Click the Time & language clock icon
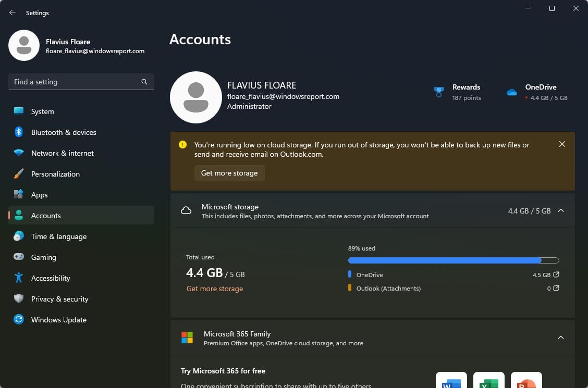Image resolution: width=588 pixels, height=388 pixels. (x=19, y=236)
